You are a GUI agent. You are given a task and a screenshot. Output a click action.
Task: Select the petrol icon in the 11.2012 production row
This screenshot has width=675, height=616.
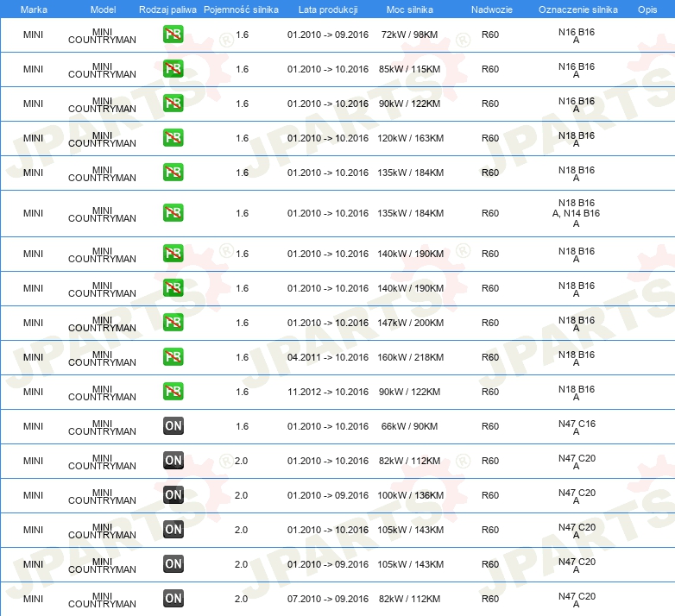[173, 392]
